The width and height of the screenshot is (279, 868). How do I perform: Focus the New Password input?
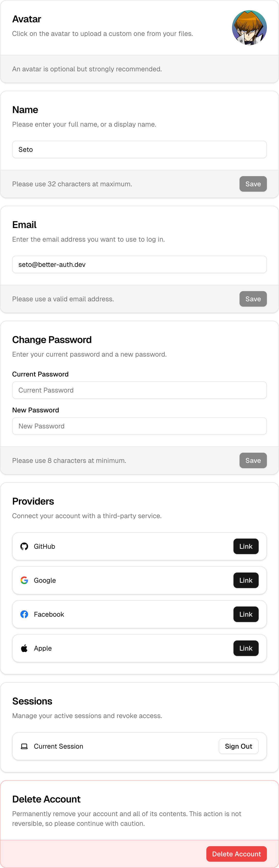pyautogui.click(x=139, y=426)
